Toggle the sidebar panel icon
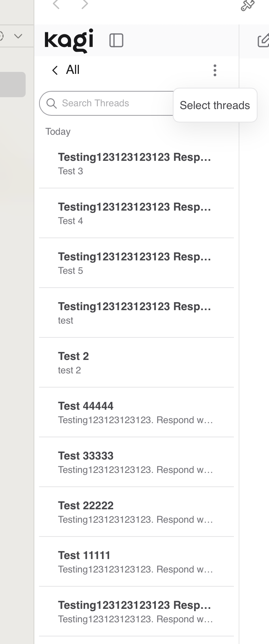The width and height of the screenshot is (269, 644). (x=116, y=40)
